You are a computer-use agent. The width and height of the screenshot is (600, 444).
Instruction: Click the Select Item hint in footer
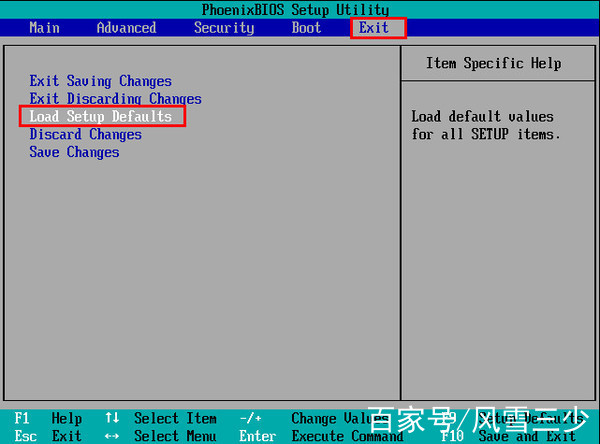coord(175,418)
